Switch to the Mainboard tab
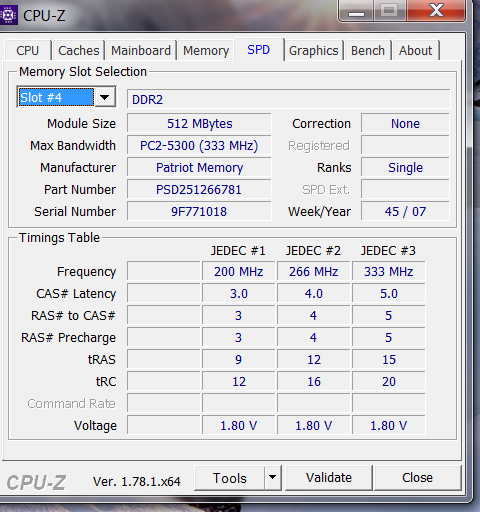Image resolution: width=480 pixels, height=512 pixels. pos(141,51)
